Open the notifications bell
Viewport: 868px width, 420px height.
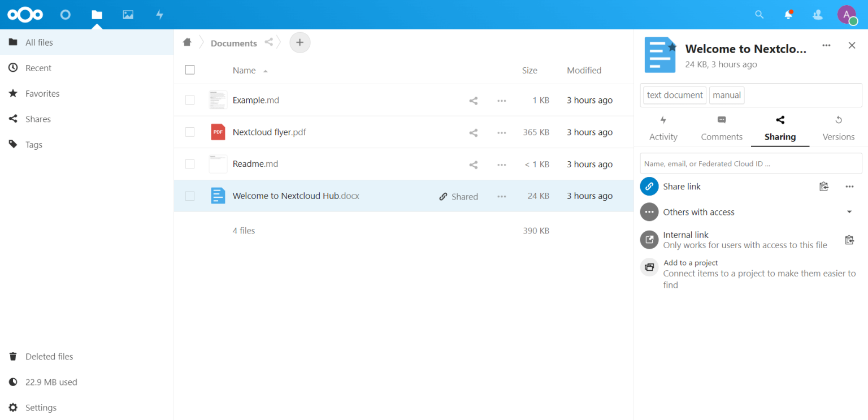pyautogui.click(x=788, y=15)
